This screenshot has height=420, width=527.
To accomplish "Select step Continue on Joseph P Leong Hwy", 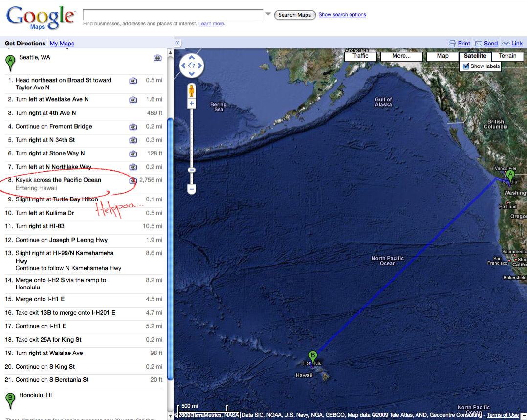I will coord(84,240).
